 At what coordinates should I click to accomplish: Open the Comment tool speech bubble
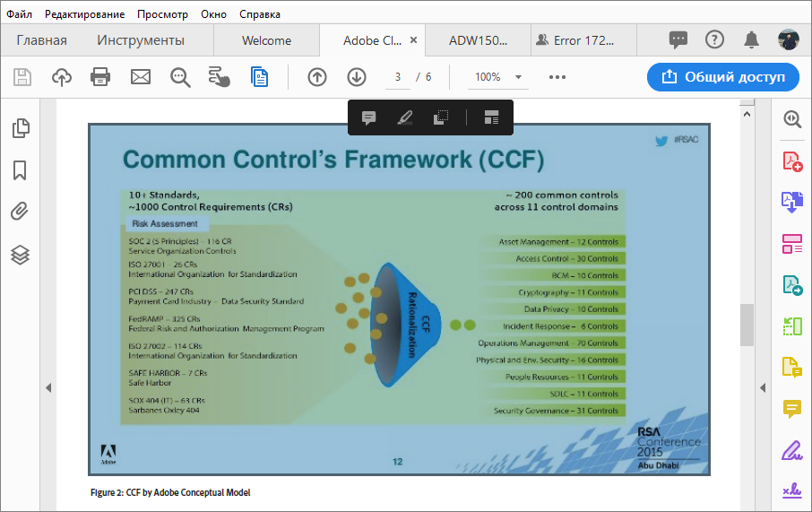792,409
